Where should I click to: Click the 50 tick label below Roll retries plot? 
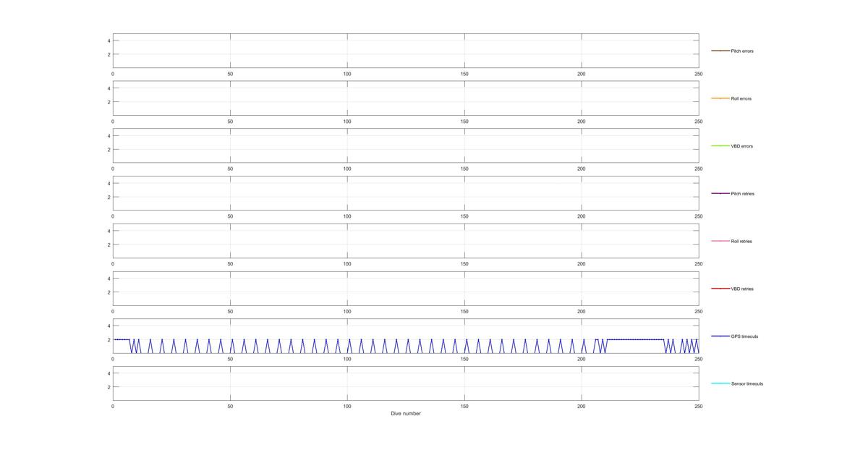(230, 264)
